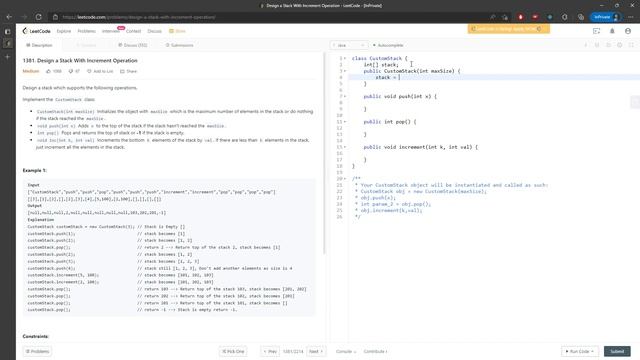This screenshot has width=640, height=360.
Task: Click the browser forward arrow
Action: [x=24, y=17]
